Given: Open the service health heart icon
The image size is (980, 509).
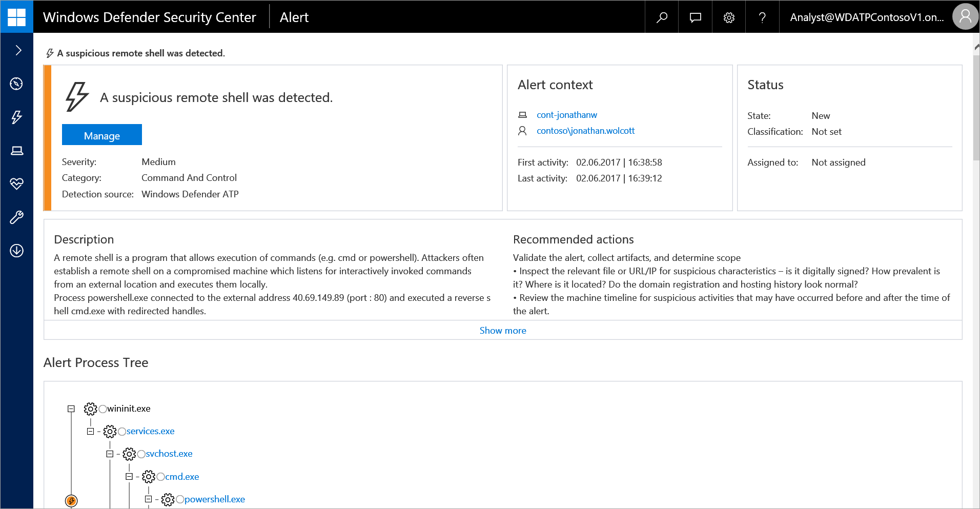Looking at the screenshot, I should point(16,184).
